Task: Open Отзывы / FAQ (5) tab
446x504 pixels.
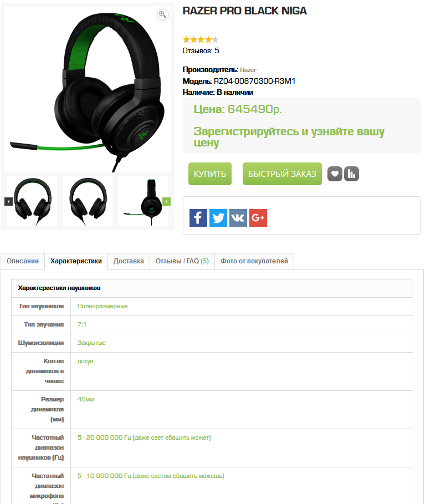Action: (x=182, y=261)
